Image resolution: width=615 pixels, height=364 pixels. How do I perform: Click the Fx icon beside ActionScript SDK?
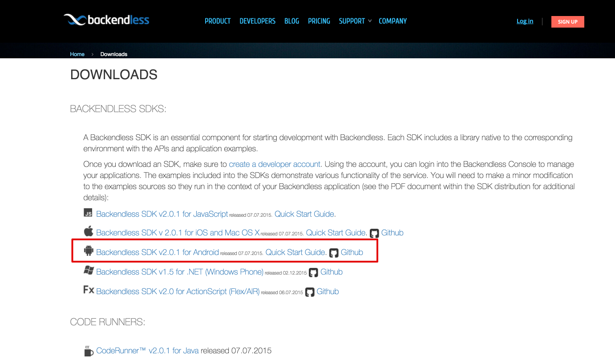coord(89,290)
